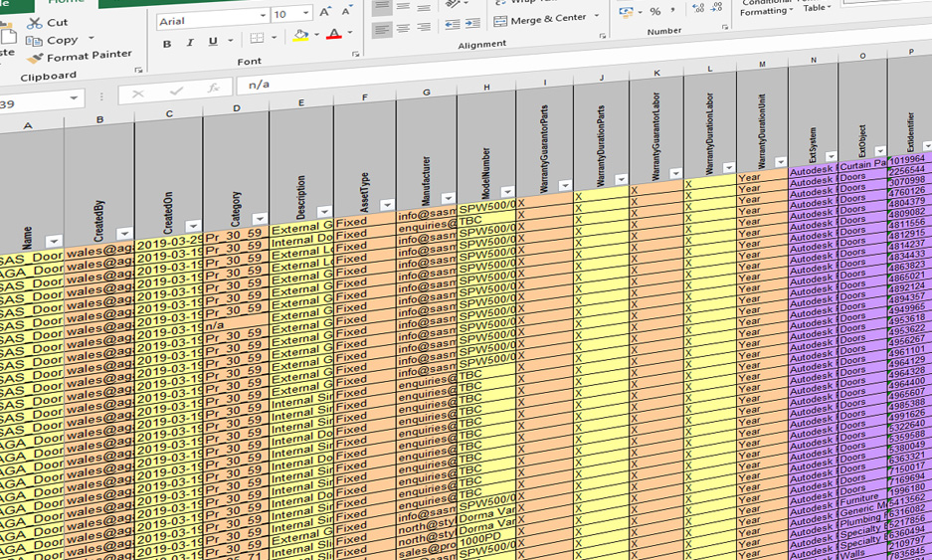Switch to the Home ribbon tab
The image size is (932, 560).
click(66, 2)
